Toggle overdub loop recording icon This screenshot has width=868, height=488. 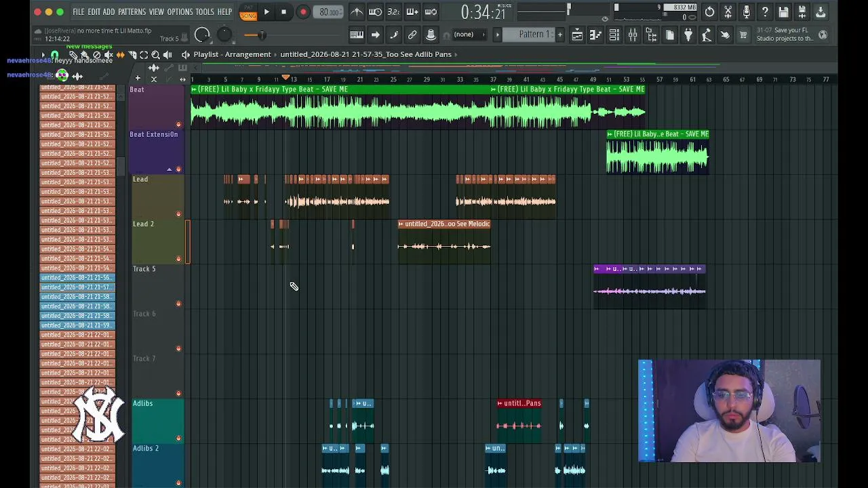coord(412,12)
